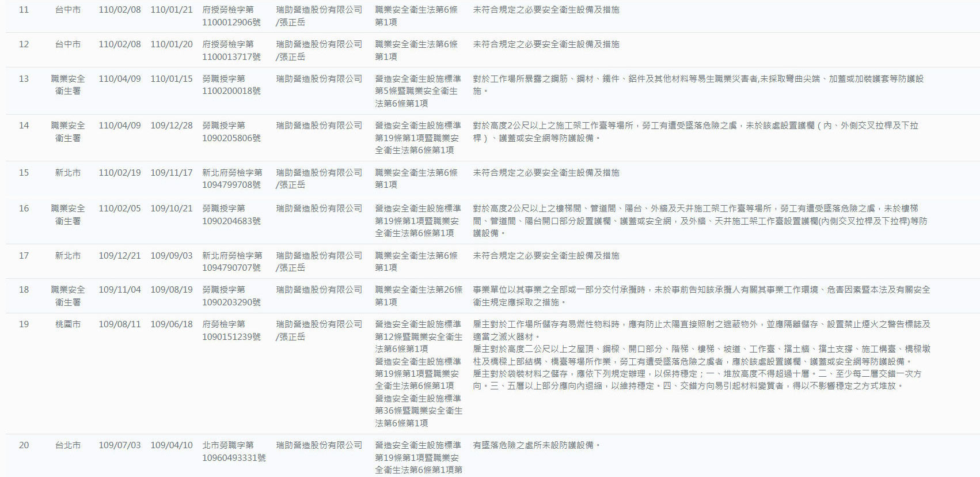Click violation text in row 12 未符合規定之必要安全衛生設備及措施
Image resolution: width=980 pixels, height=477 pixels.
coord(546,44)
